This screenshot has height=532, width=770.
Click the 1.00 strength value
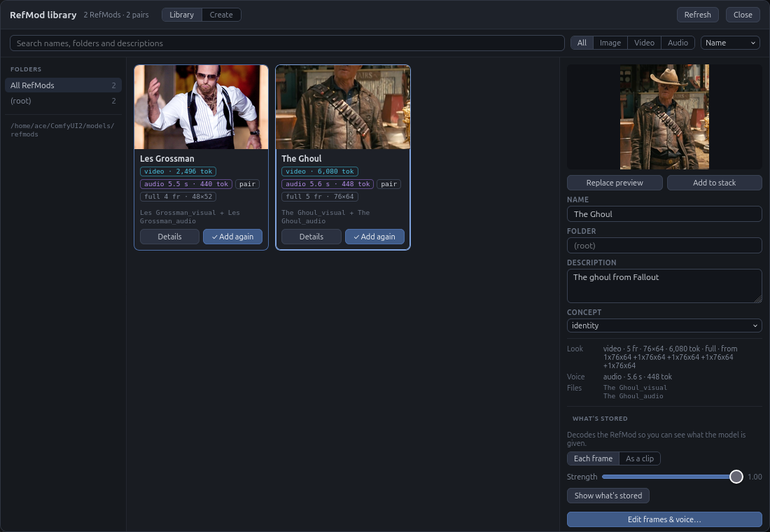point(755,477)
